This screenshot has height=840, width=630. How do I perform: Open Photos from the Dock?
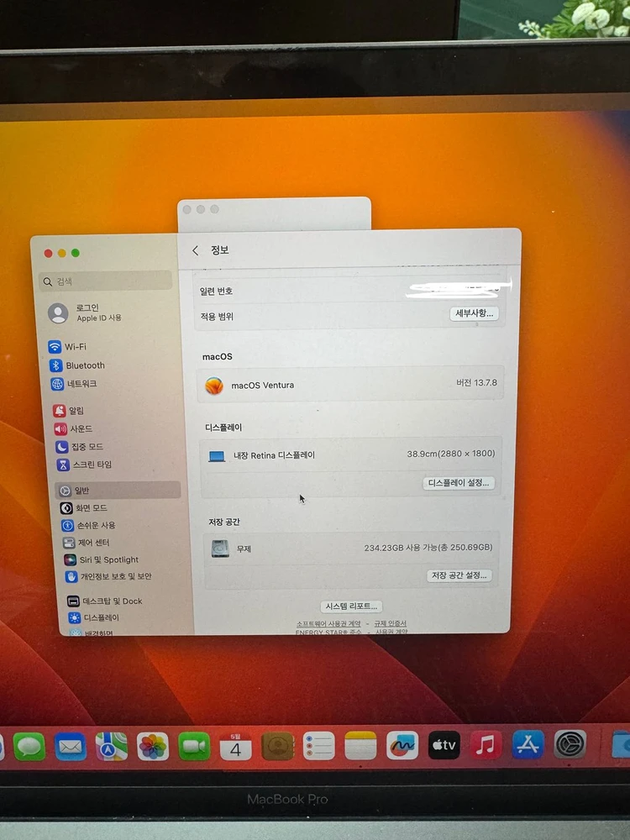[x=153, y=746]
